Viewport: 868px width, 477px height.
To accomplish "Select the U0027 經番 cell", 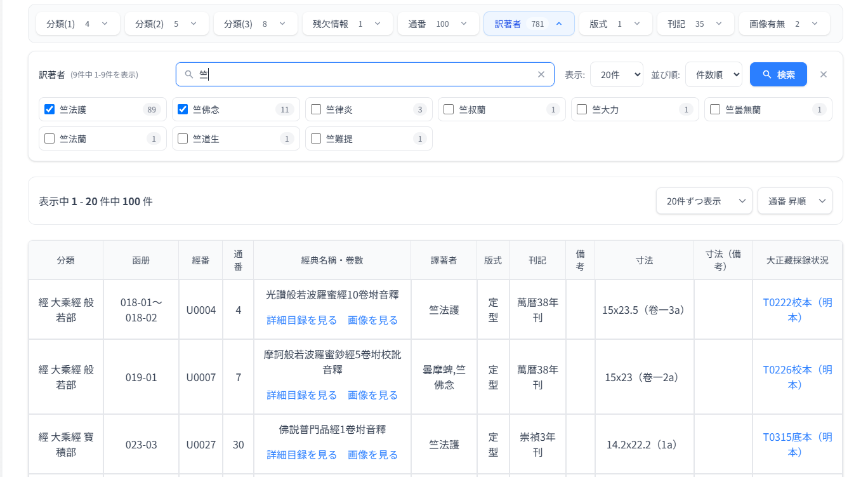I will (201, 445).
